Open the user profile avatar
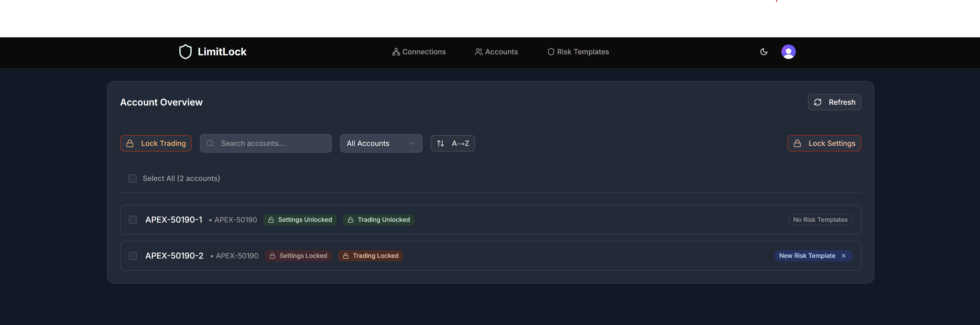The image size is (980, 325). 788,52
